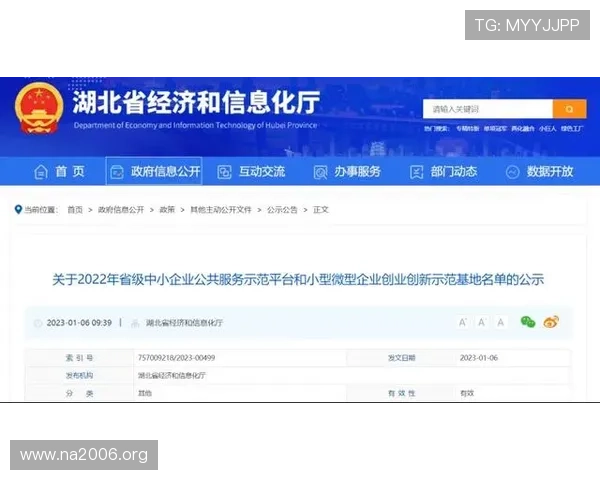600x480 pixels.
Task: Choose the smallest font size (third A)
Action: [501, 322]
